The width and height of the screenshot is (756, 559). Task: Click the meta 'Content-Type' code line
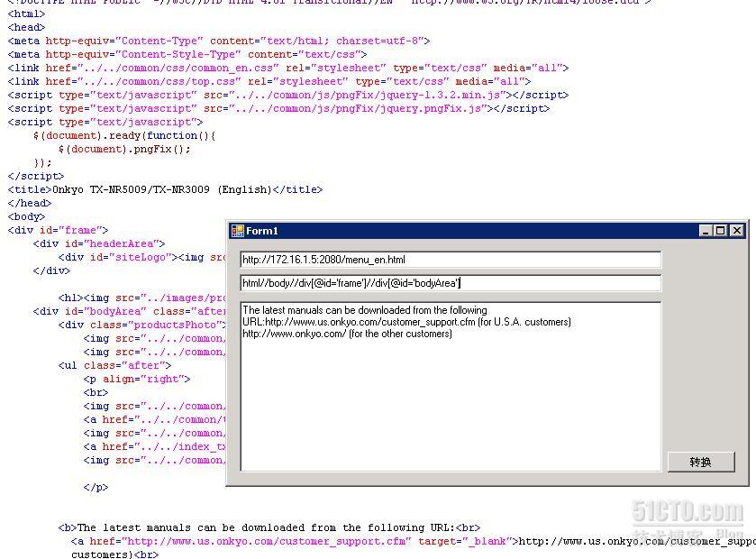click(x=219, y=41)
